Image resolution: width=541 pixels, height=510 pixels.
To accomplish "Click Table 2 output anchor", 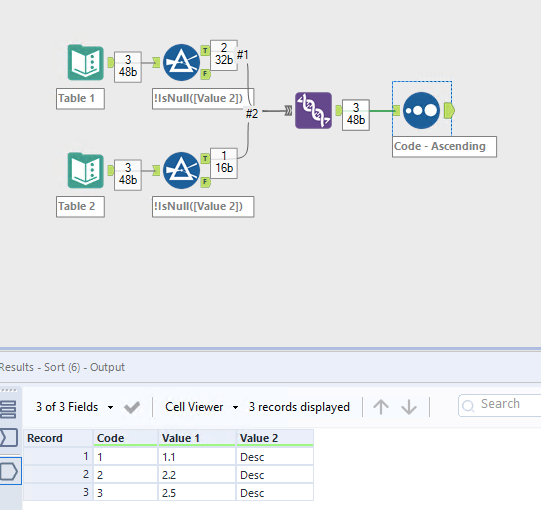I will coord(111,170).
